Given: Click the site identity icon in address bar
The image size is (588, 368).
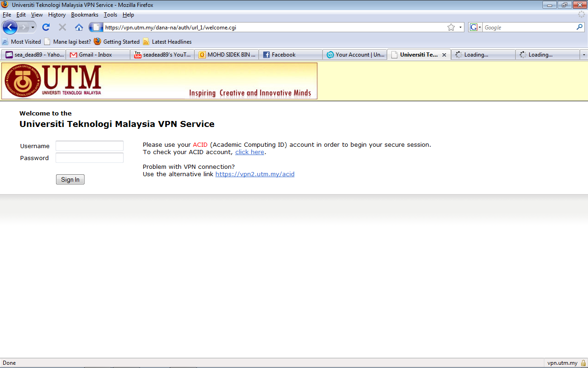Looking at the screenshot, I should pos(96,27).
